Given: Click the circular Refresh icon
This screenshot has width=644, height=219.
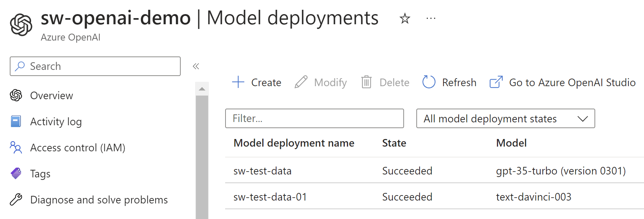Looking at the screenshot, I should (x=429, y=82).
